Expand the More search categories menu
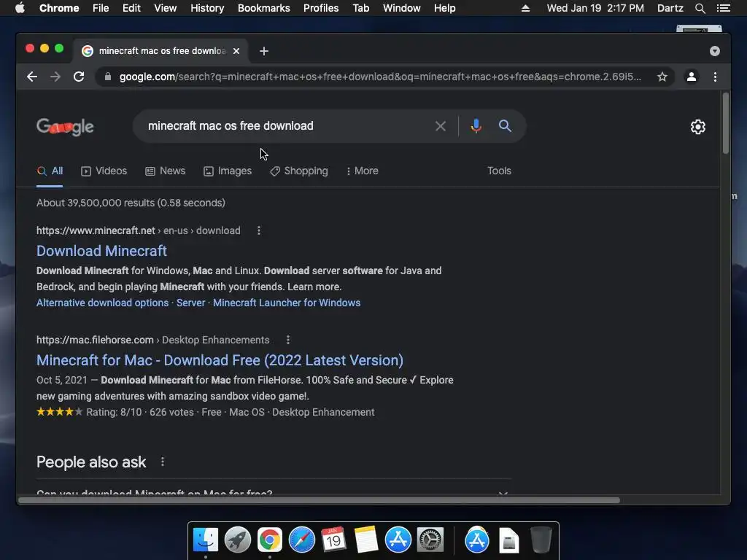 (x=362, y=171)
